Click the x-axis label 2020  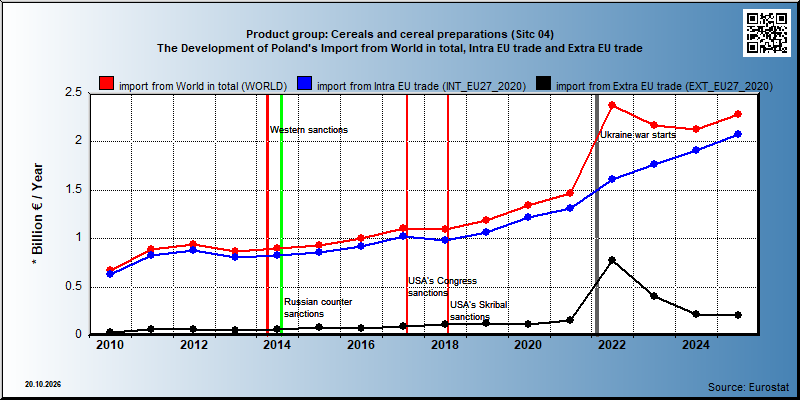(529, 345)
